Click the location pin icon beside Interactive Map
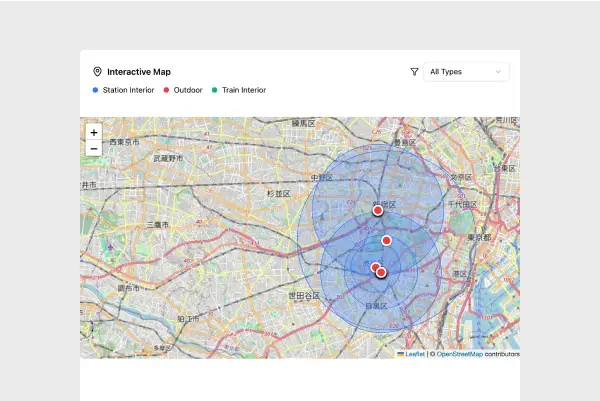 pyautogui.click(x=97, y=72)
